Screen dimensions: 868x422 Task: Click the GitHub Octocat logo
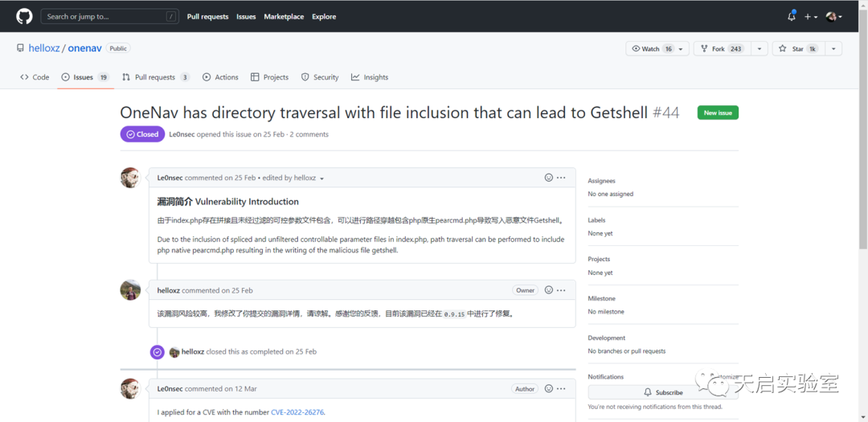tap(24, 17)
